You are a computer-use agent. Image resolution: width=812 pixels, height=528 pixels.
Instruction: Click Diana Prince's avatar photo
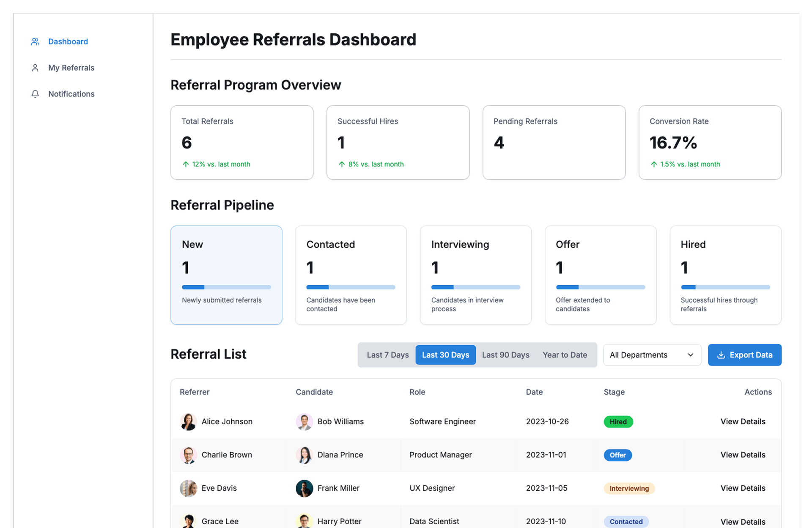[304, 455]
